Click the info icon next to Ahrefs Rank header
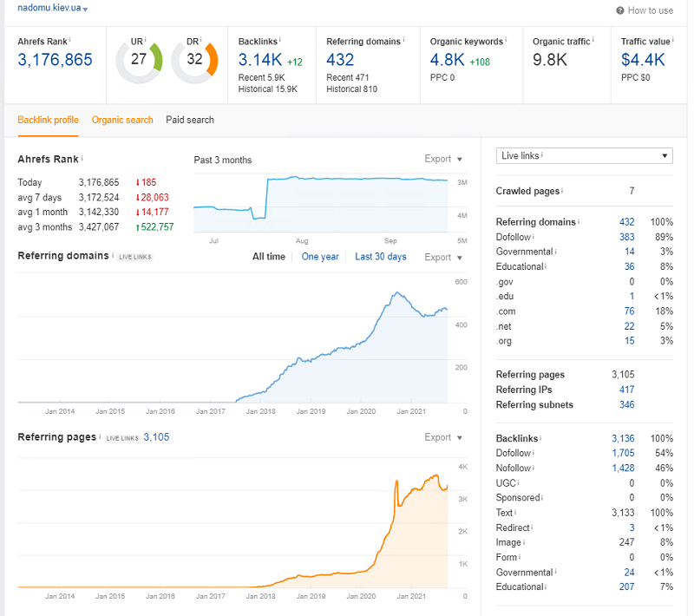 pyautogui.click(x=69, y=40)
